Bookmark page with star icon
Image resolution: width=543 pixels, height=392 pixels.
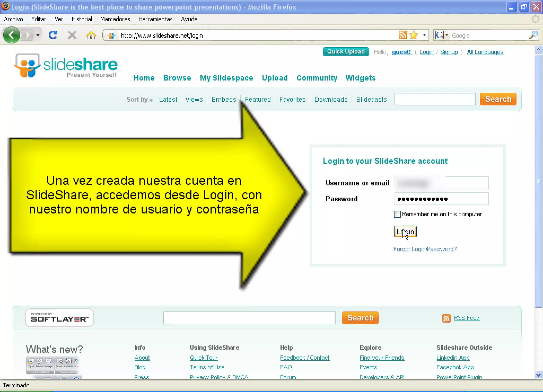pos(413,35)
